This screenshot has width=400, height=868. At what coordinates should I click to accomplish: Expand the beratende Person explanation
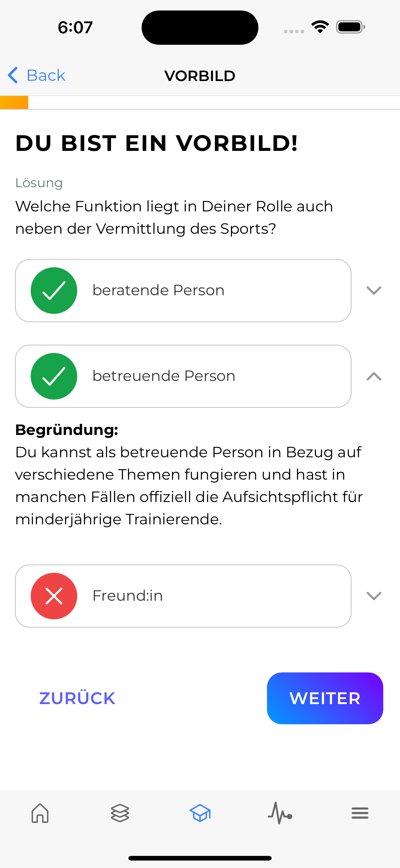click(374, 291)
